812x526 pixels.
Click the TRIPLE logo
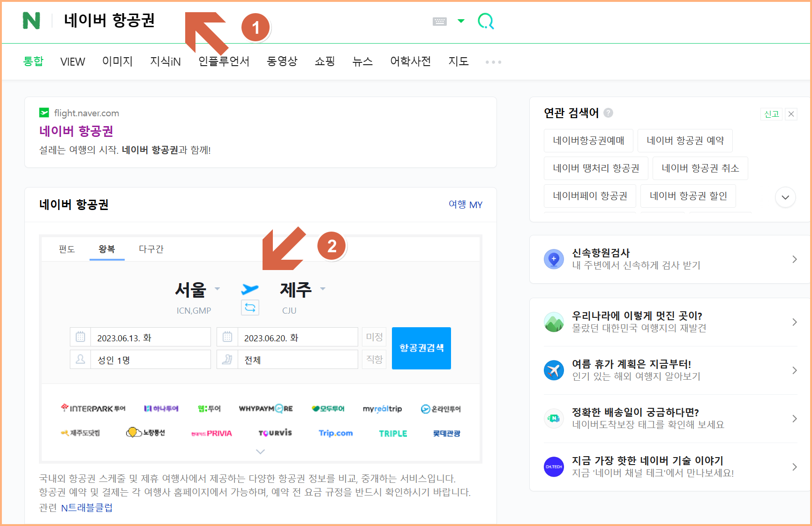[393, 433]
